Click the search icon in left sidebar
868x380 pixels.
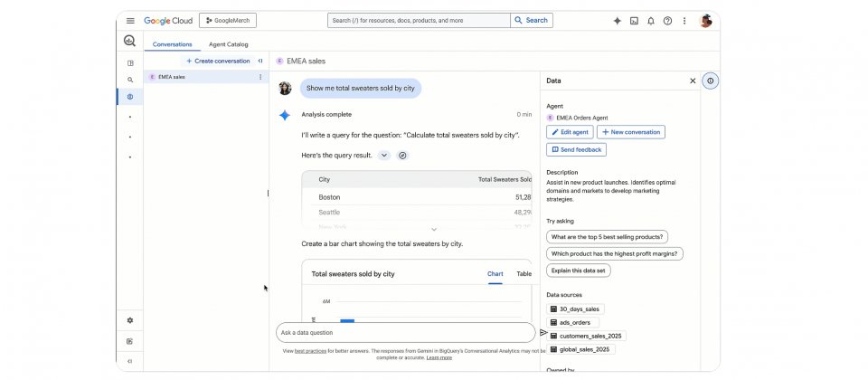pos(130,80)
